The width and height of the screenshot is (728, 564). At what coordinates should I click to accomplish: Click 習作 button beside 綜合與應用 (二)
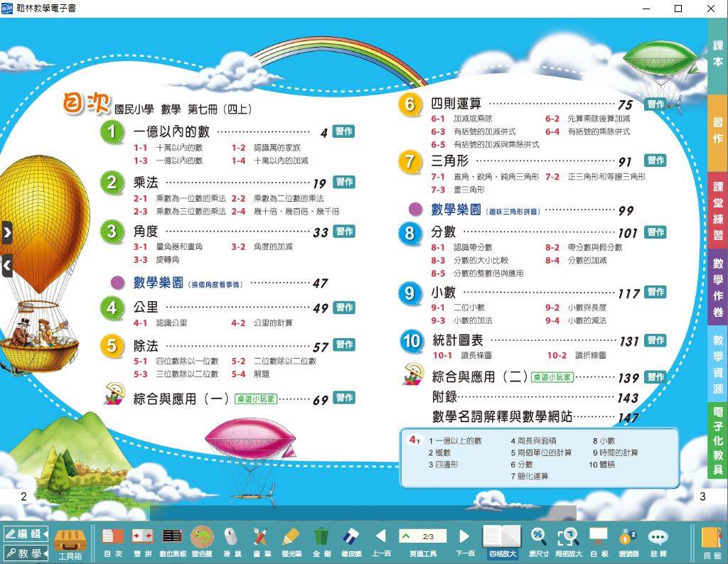655,376
